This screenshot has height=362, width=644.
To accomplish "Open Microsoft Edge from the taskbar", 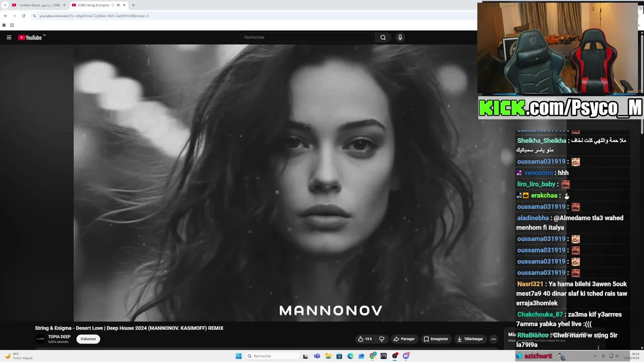I will tap(350, 356).
